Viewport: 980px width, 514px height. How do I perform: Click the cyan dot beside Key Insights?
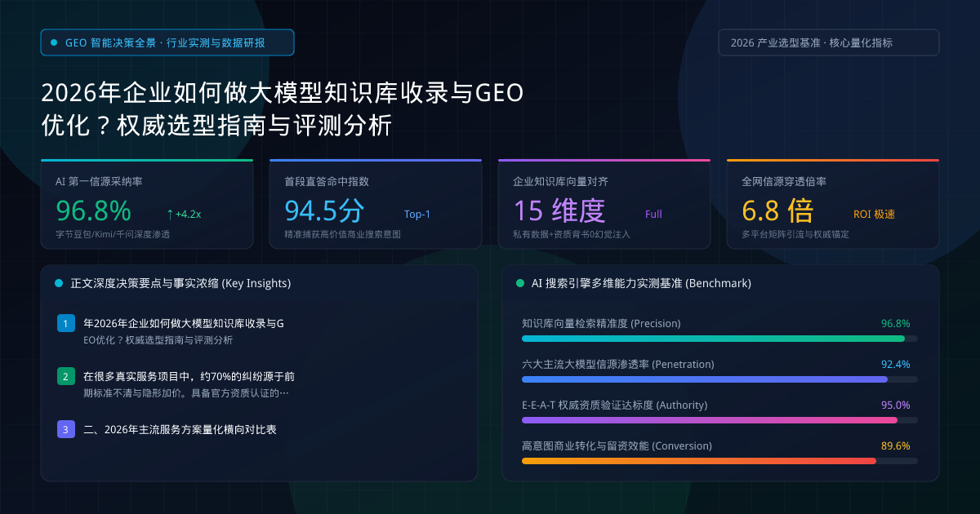point(59,284)
